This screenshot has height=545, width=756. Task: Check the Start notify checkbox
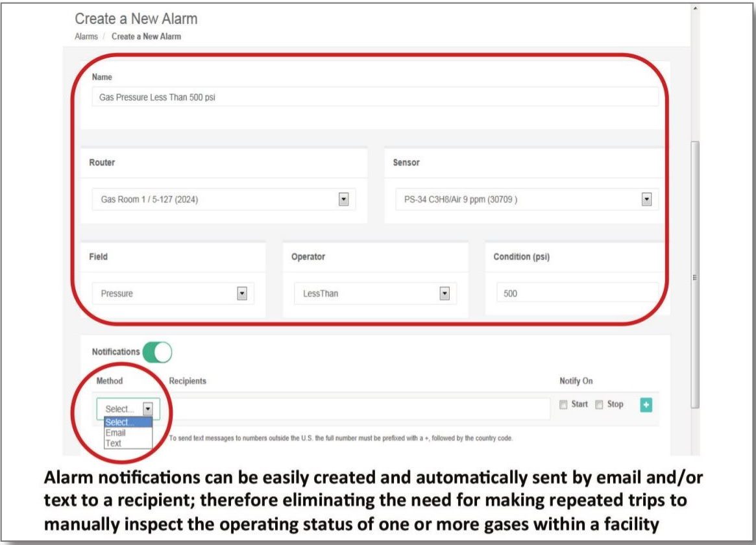pos(563,405)
